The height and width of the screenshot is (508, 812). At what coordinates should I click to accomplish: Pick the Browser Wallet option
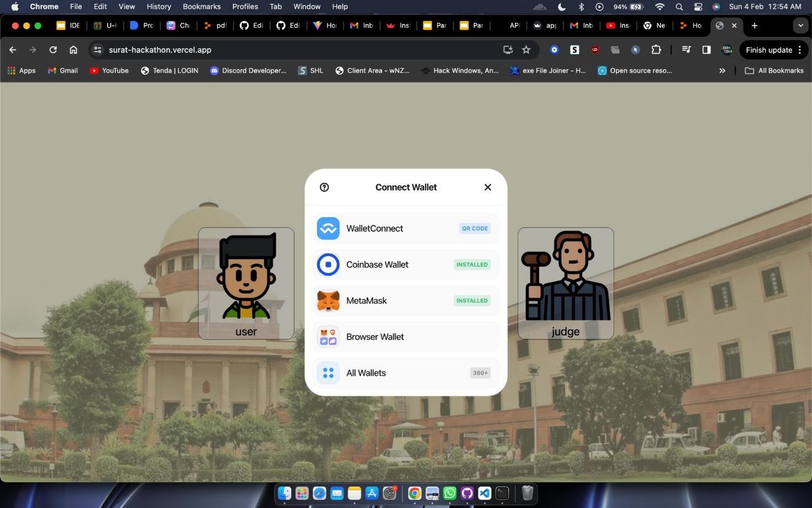coord(405,337)
